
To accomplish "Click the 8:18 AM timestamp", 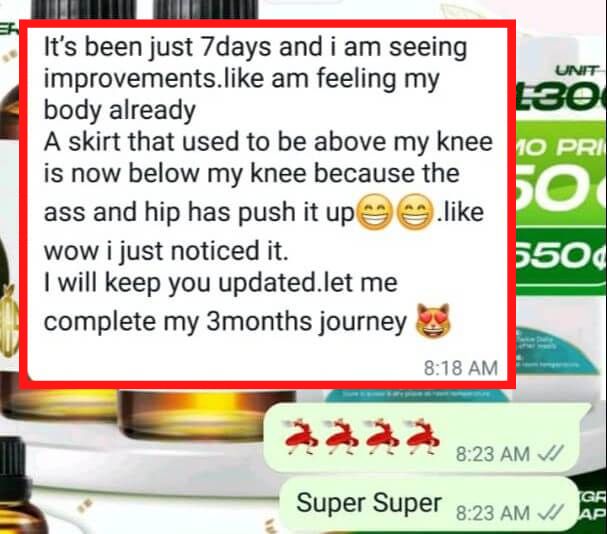I will click(461, 368).
